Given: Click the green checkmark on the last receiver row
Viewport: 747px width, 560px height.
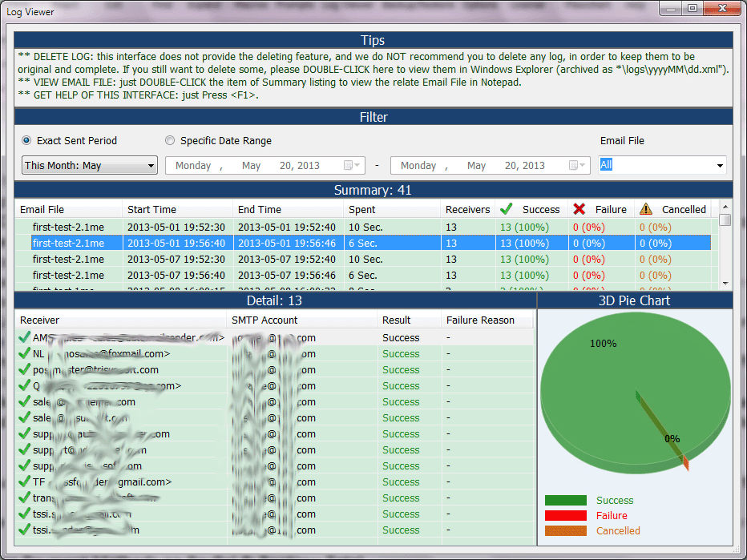Looking at the screenshot, I should [x=24, y=530].
